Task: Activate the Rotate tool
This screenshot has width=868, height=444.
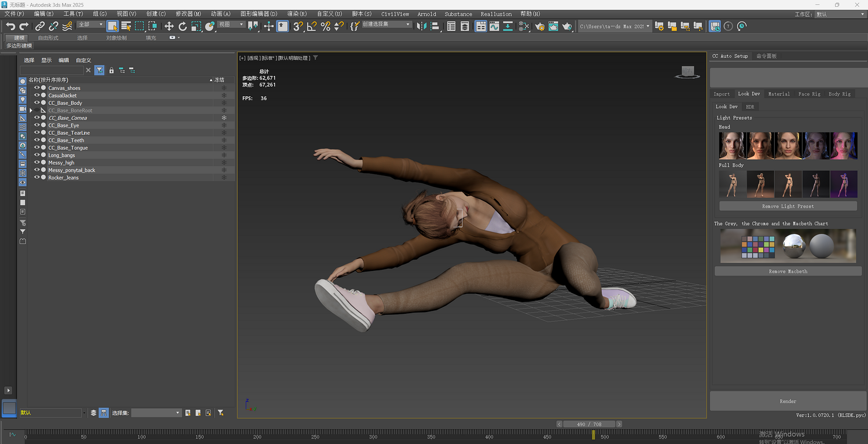Action: [x=183, y=26]
